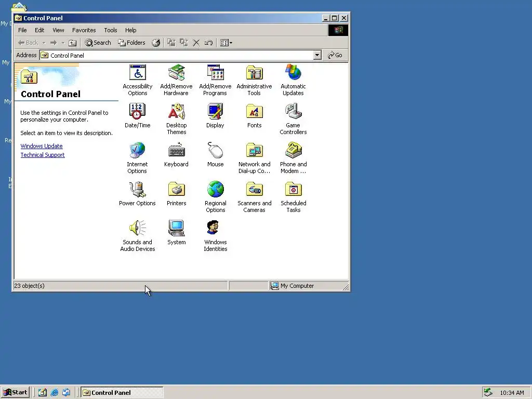This screenshot has height=399, width=532.
Task: Select Add/Remove Programs icon
Action: pyautogui.click(x=215, y=80)
